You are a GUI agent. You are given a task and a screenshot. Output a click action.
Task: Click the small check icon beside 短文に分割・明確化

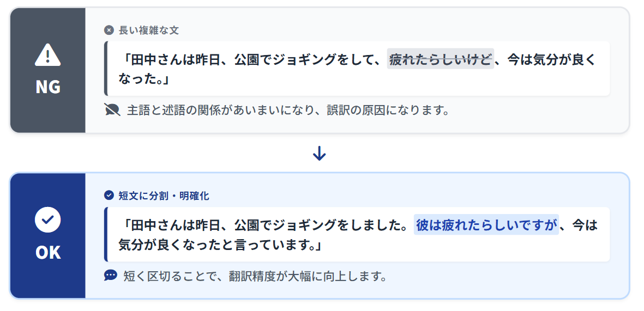(x=109, y=196)
